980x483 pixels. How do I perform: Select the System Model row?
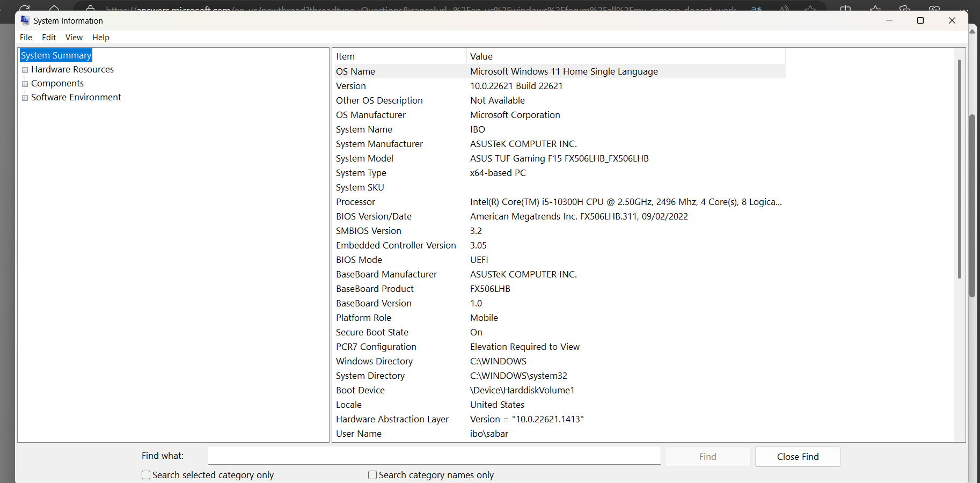pos(560,158)
